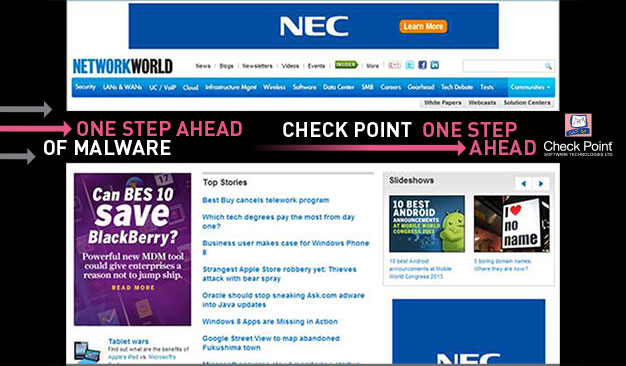Open Best Buy cancels telework program story
This screenshot has width=626, height=366.
(266, 200)
